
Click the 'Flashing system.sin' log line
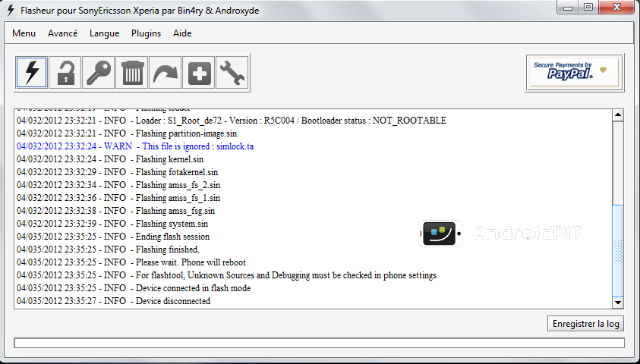tap(112, 224)
